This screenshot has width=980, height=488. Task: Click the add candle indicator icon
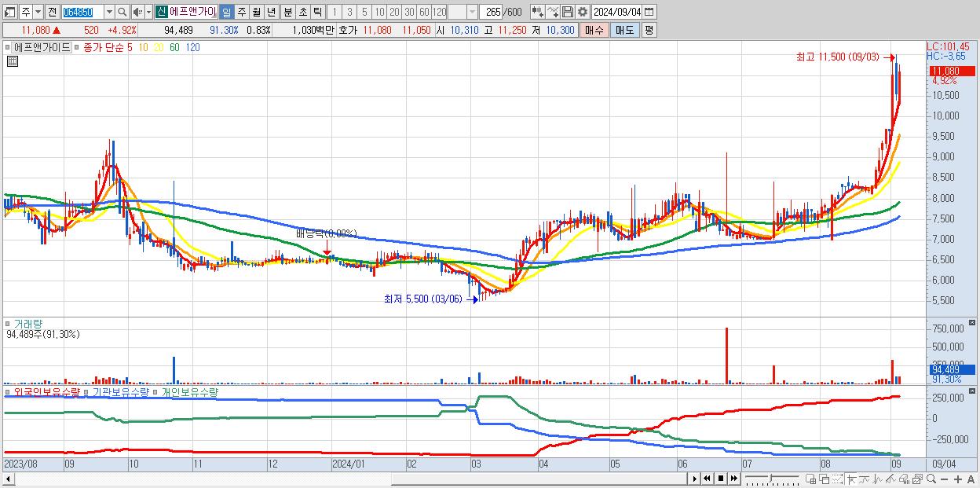click(x=537, y=12)
